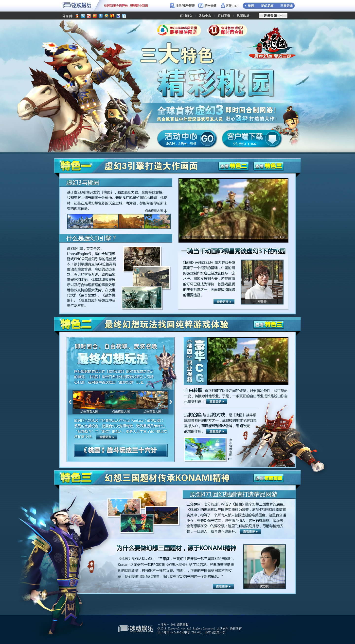Switch to the 桃园 game tab
This screenshot has height=644, width=355.
pyautogui.click(x=251, y=5)
